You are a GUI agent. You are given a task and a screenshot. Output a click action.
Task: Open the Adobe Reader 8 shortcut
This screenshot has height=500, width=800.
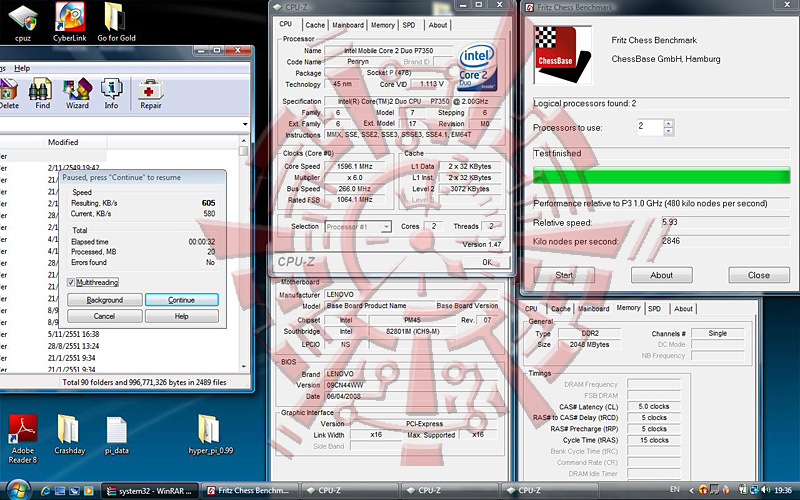[x=23, y=439]
